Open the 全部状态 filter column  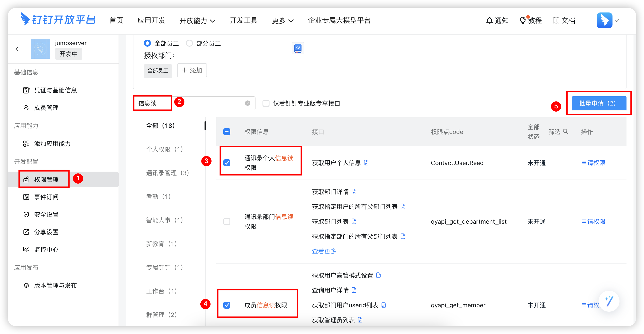(533, 132)
